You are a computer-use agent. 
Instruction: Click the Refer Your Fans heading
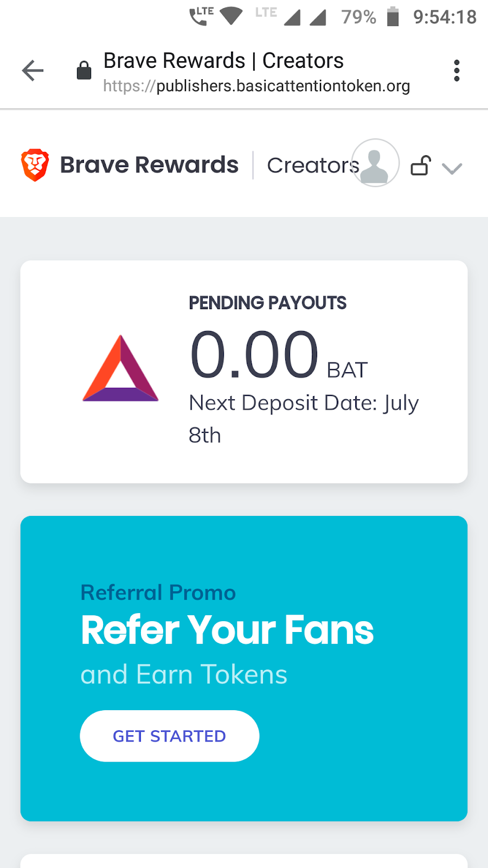pyautogui.click(x=227, y=630)
